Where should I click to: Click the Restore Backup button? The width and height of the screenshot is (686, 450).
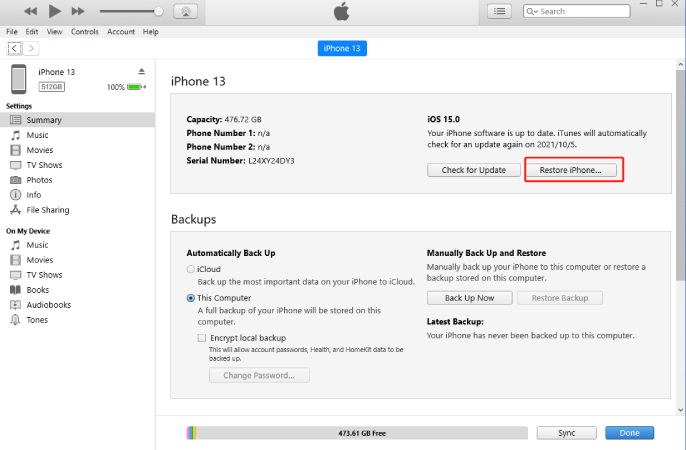[560, 298]
